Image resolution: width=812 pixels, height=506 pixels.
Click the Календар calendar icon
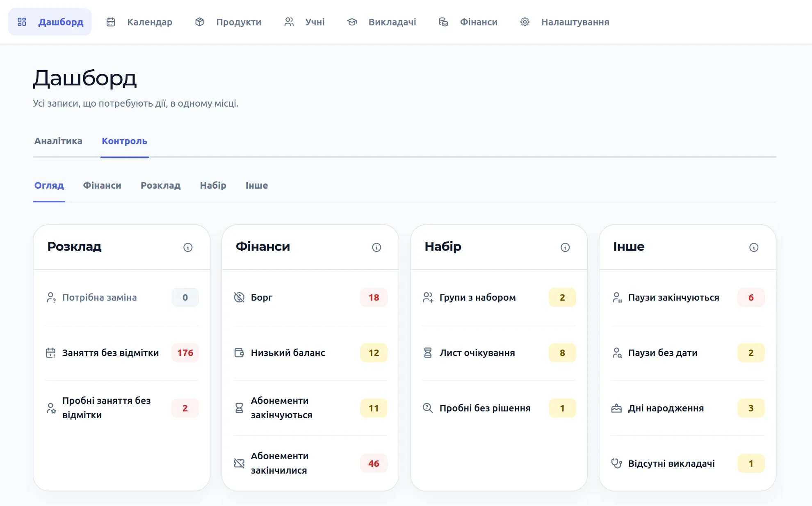coord(111,22)
